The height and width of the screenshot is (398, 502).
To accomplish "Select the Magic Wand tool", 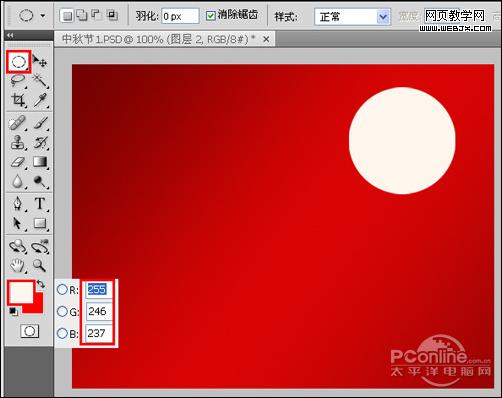I will [x=40, y=81].
